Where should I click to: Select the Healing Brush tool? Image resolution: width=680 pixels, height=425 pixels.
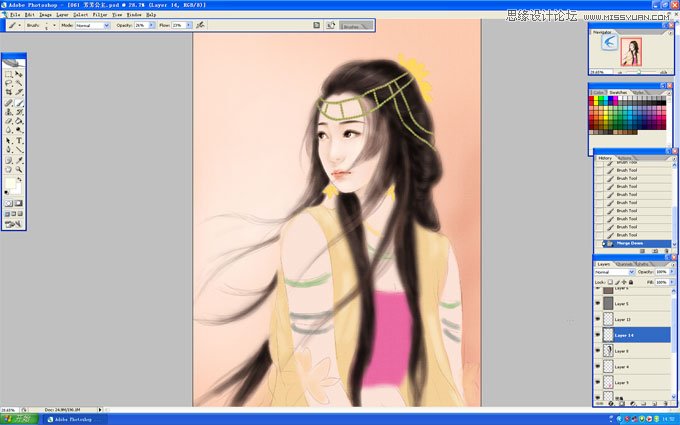8,103
